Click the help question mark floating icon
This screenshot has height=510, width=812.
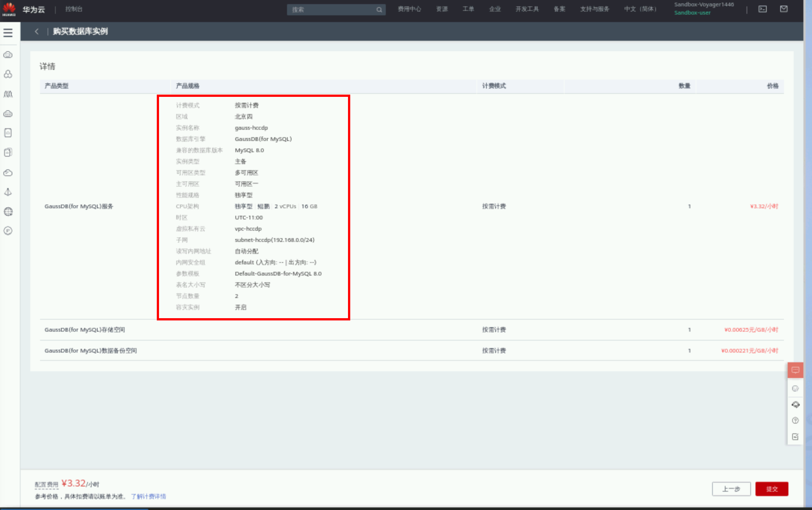point(795,421)
